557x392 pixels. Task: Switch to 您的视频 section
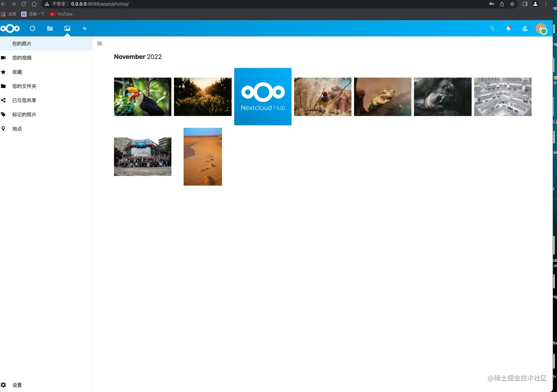click(x=22, y=57)
